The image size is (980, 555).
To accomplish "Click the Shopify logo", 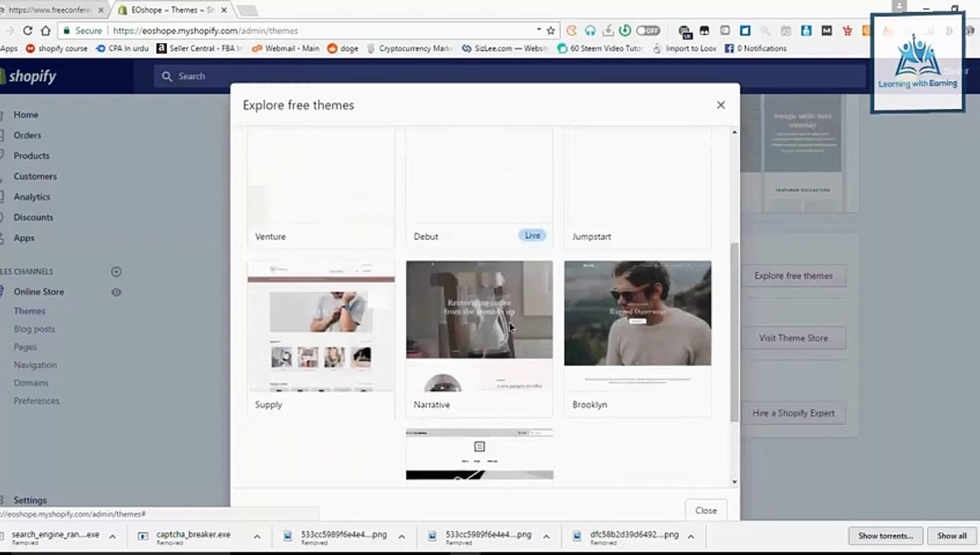I will coord(29,76).
